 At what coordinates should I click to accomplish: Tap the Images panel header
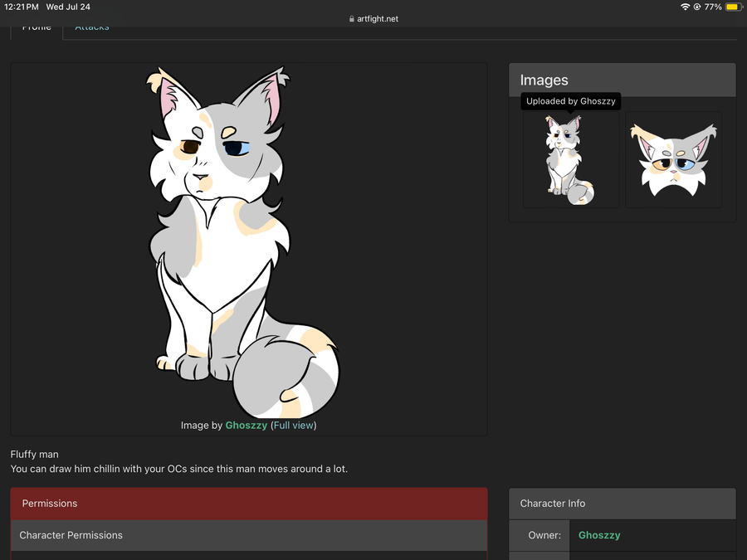[x=622, y=80]
